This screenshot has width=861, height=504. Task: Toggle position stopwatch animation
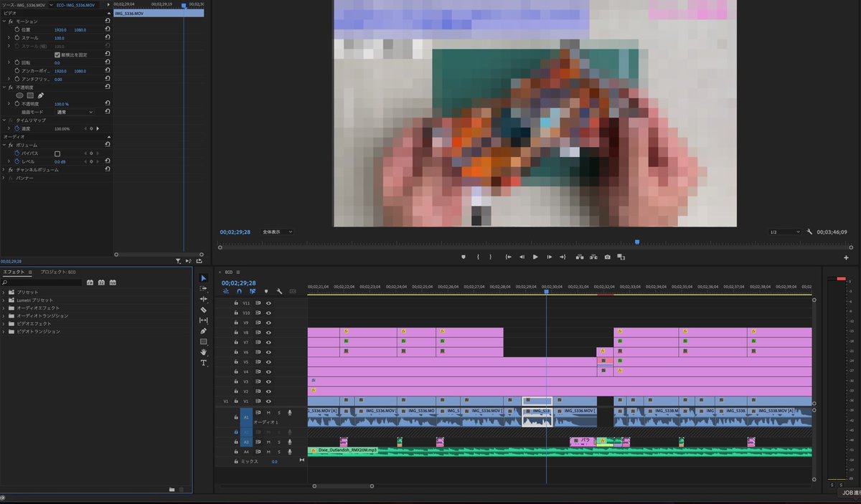click(x=17, y=29)
